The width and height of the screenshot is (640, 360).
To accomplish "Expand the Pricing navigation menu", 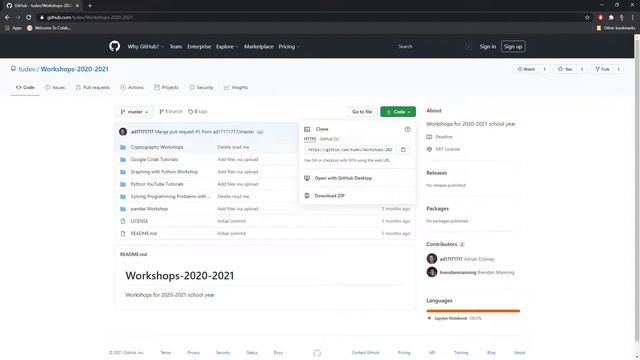I will [289, 47].
